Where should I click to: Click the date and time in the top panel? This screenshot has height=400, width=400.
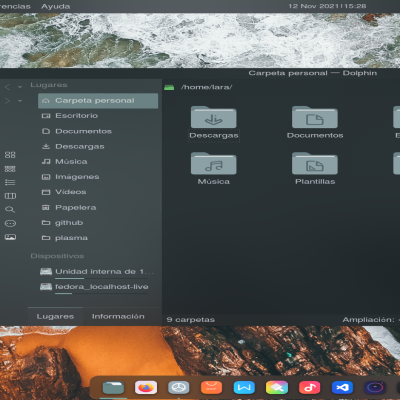pos(327,6)
